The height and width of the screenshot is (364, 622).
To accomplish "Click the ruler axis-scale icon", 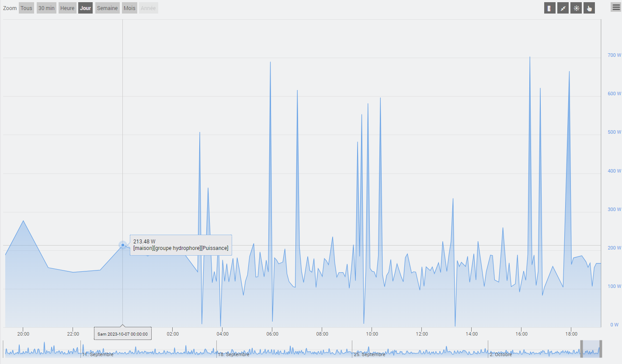I will (x=549, y=8).
